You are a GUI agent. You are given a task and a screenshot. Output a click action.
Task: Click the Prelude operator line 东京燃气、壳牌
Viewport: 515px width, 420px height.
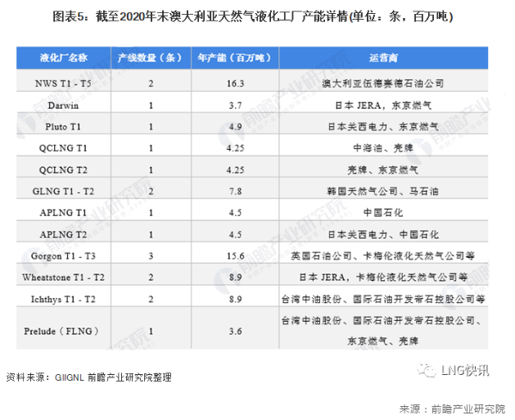coord(383,341)
